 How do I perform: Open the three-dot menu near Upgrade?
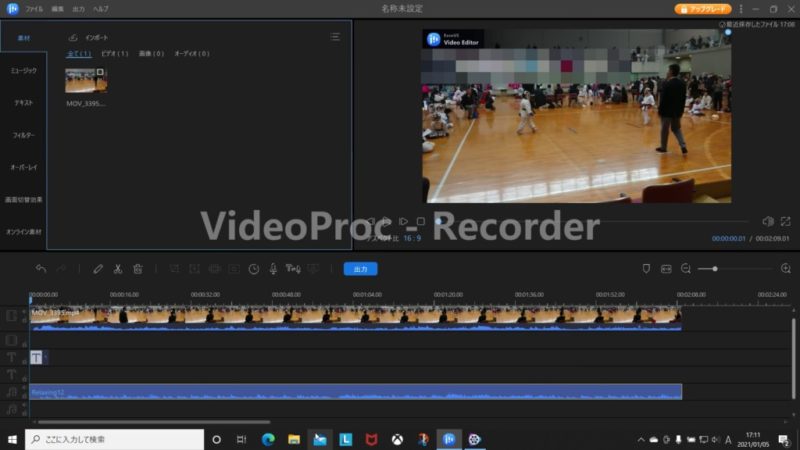click(x=741, y=9)
